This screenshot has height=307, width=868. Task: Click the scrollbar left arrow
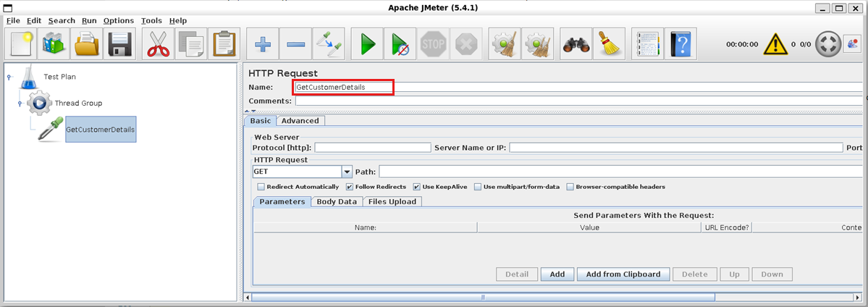248,297
